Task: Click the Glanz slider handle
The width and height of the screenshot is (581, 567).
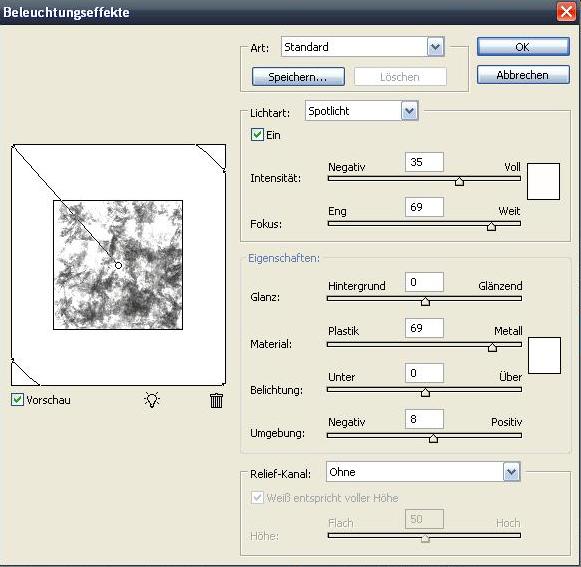Action: click(x=425, y=301)
